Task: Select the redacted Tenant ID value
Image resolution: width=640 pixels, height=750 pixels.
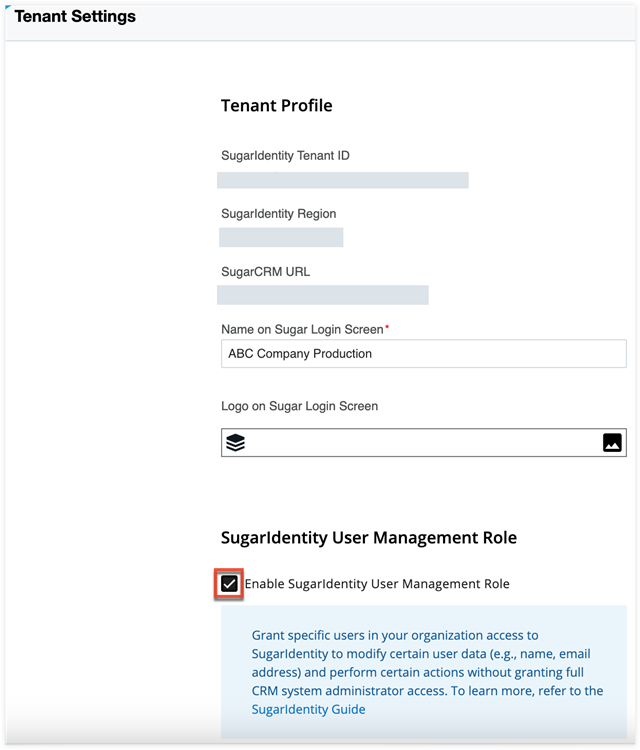Action: pos(343,180)
